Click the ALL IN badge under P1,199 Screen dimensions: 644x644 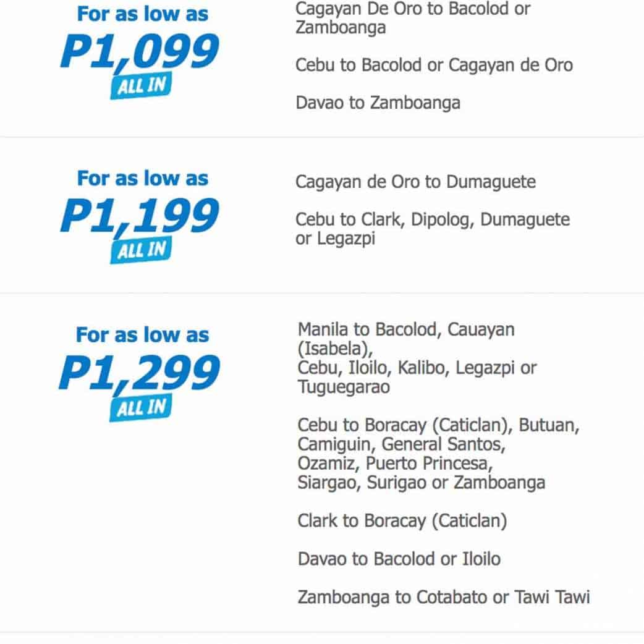point(142,249)
